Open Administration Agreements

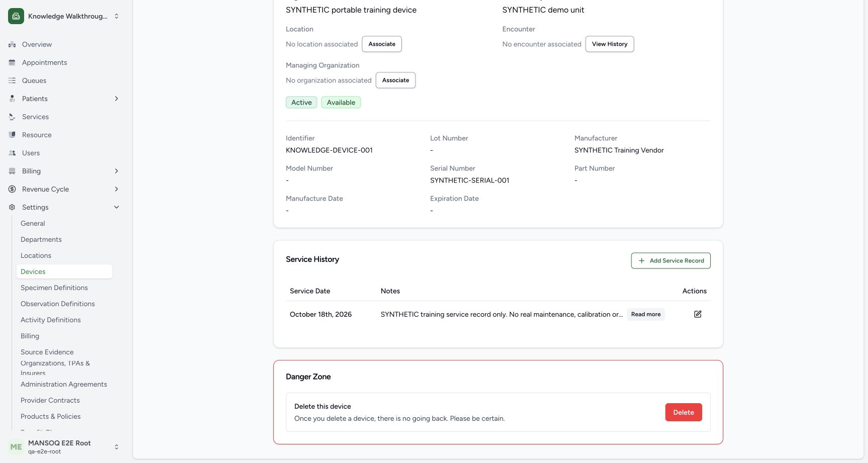pos(64,384)
